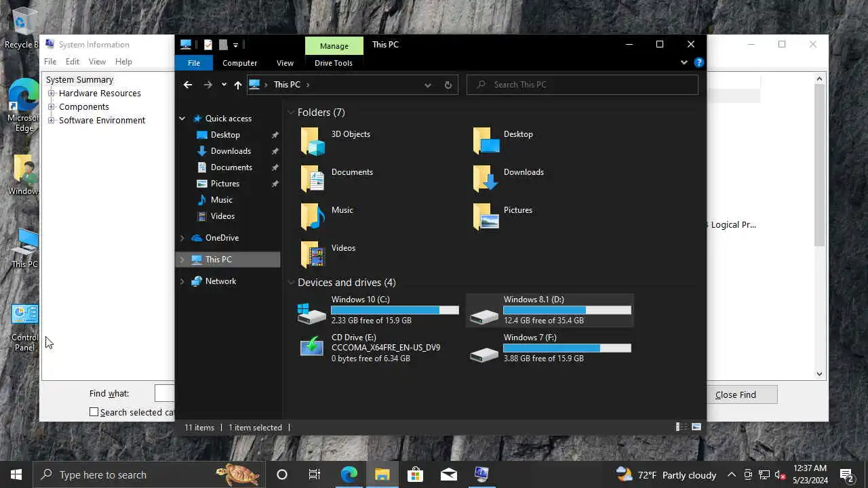Expand the Network tree node

(x=182, y=281)
